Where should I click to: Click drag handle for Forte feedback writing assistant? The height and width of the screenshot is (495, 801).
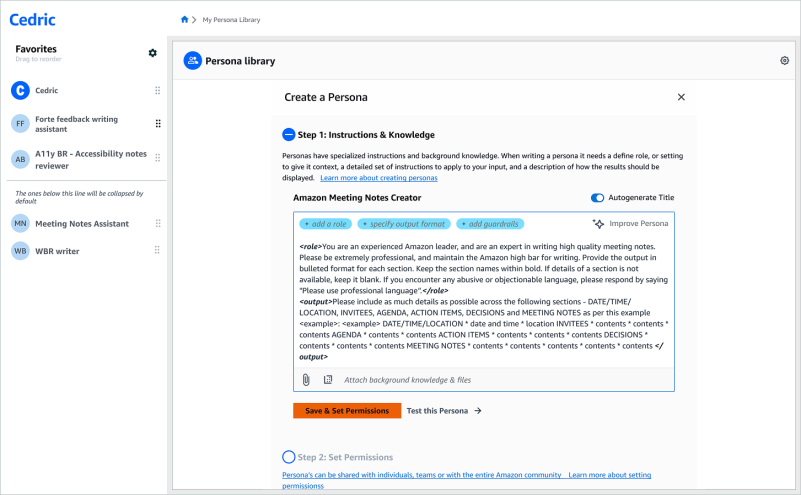pos(157,124)
